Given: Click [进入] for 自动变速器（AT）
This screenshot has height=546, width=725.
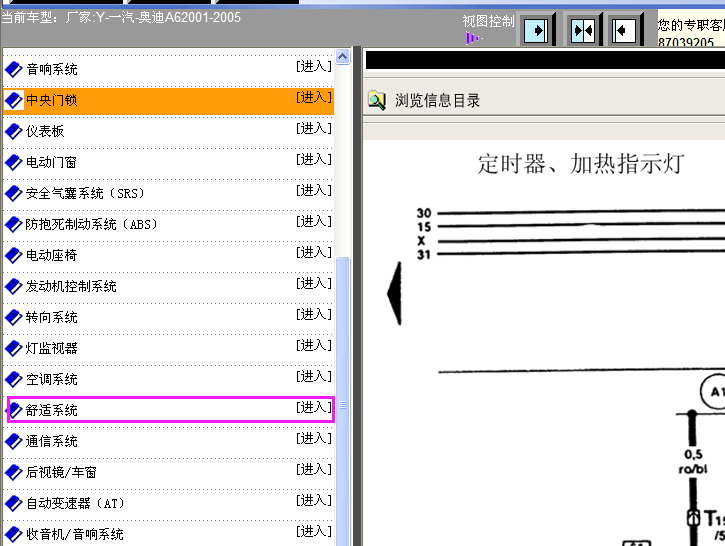Looking at the screenshot, I should point(314,500).
